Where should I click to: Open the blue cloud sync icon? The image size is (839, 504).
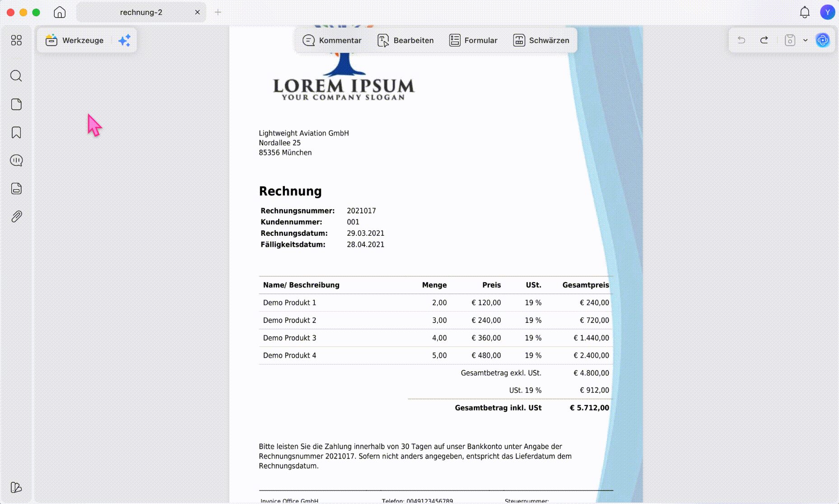[x=823, y=40]
